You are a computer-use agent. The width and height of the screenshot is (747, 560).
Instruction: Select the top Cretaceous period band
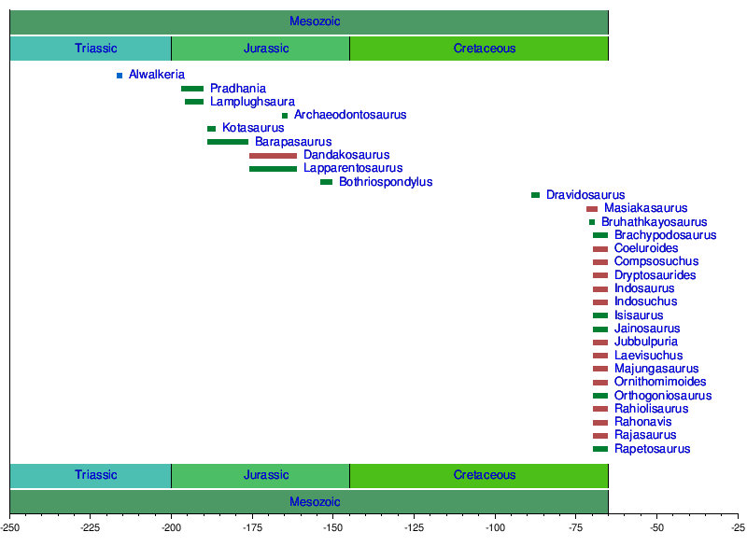tap(479, 49)
